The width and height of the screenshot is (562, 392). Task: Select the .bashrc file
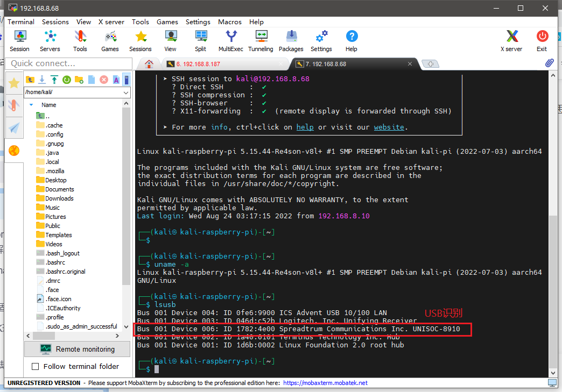[51, 262]
